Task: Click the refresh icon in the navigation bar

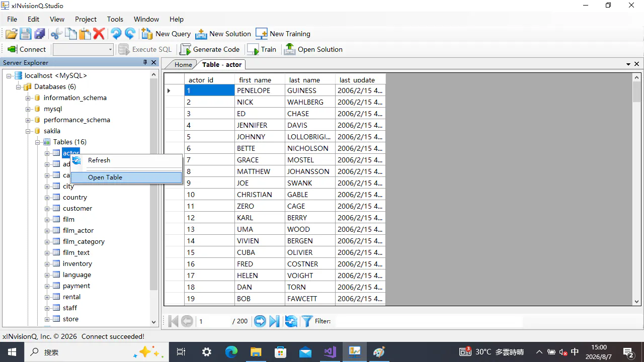Action: (291, 321)
